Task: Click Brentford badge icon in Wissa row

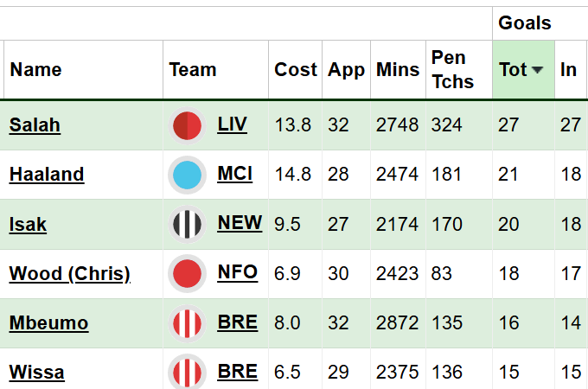Action: pyautogui.click(x=187, y=372)
